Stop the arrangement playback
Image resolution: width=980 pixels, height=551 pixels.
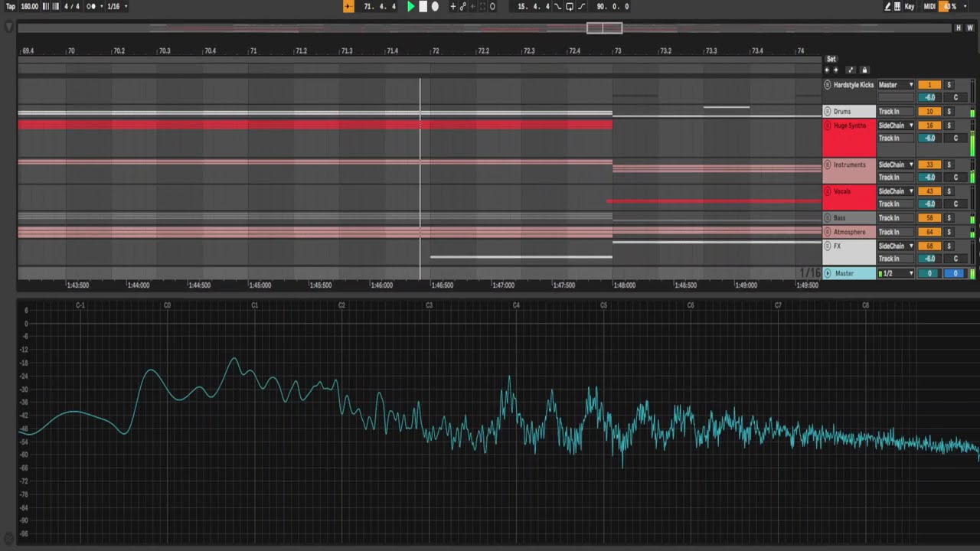pyautogui.click(x=423, y=6)
